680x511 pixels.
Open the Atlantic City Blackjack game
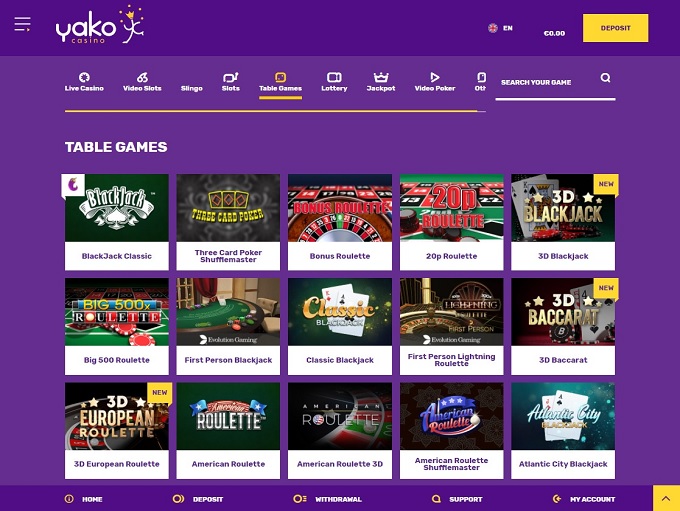point(563,431)
